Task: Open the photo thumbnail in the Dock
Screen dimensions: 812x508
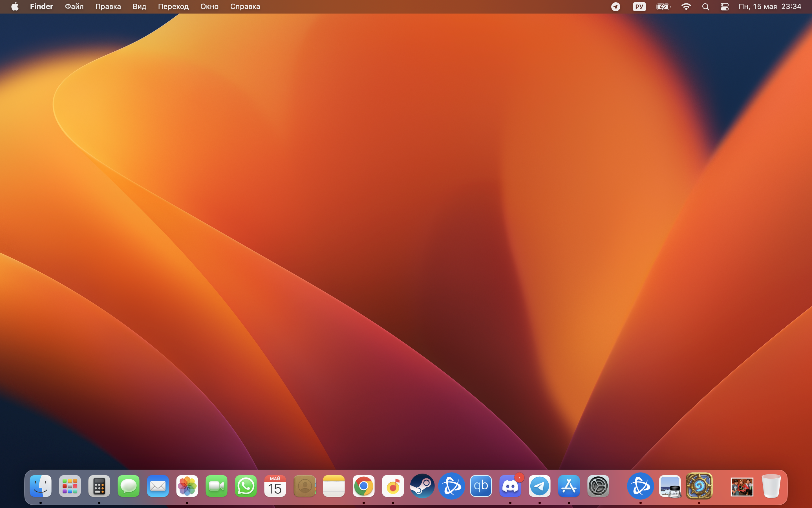Action: click(742, 487)
